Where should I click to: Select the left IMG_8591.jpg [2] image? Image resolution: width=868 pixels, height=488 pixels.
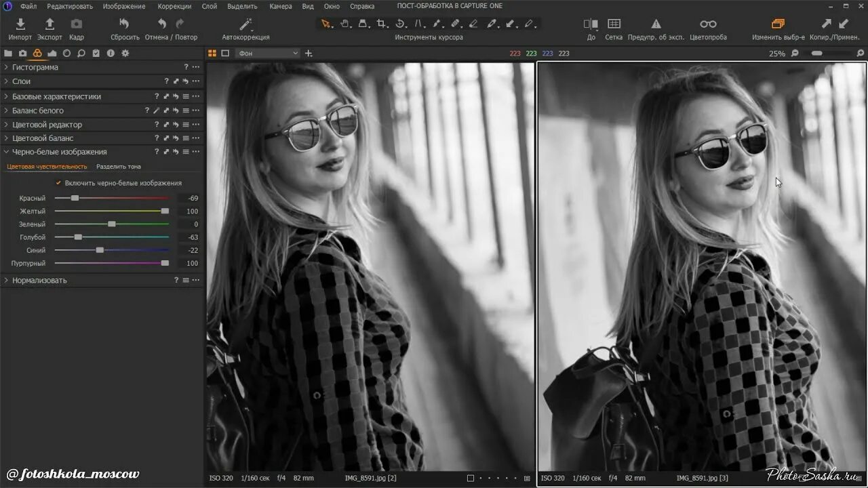click(x=370, y=264)
